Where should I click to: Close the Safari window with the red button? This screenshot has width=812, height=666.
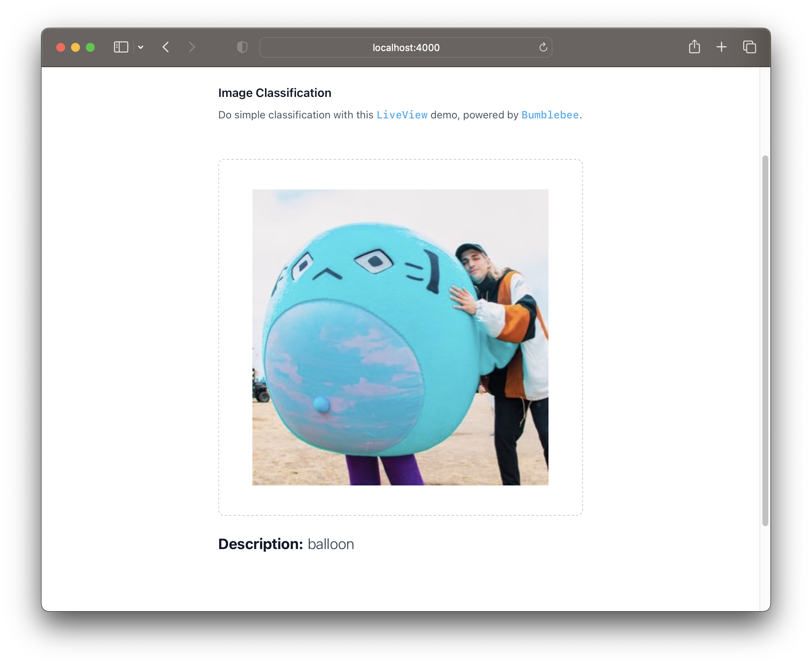[61, 47]
